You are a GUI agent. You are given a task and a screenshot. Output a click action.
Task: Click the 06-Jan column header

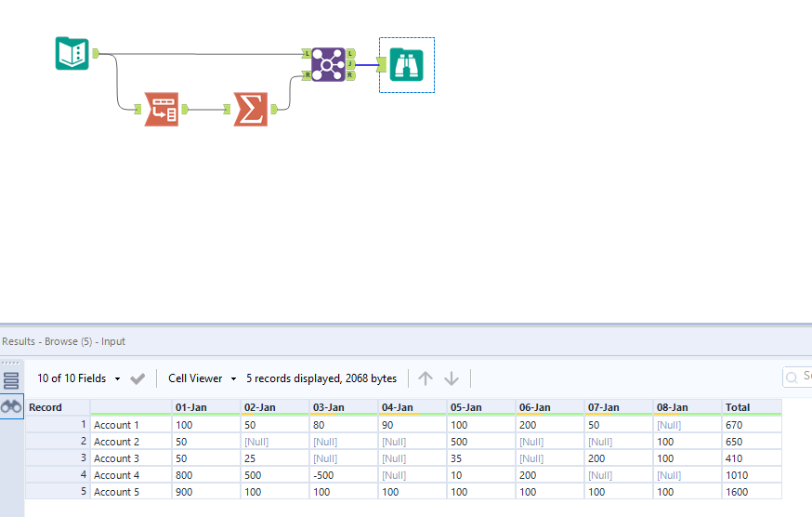coord(550,407)
